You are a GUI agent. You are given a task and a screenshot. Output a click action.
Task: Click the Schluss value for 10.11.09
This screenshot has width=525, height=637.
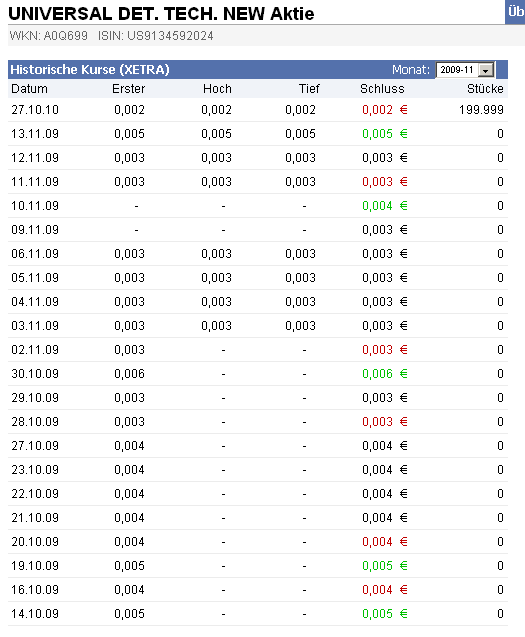click(385, 206)
